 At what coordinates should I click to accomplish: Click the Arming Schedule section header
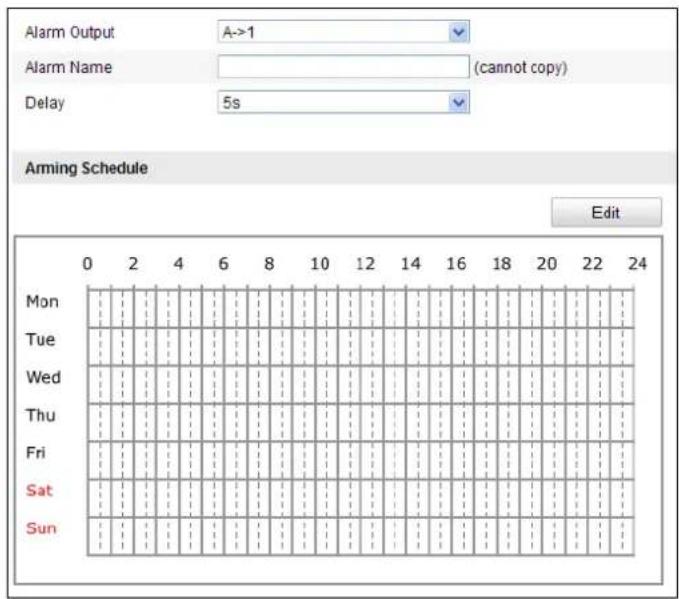coord(87,168)
